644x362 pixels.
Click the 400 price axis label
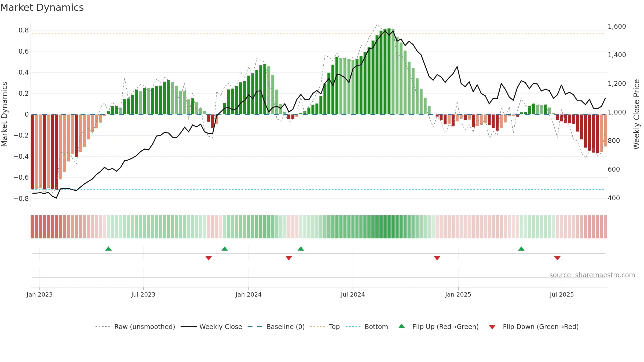pyautogui.click(x=614, y=198)
